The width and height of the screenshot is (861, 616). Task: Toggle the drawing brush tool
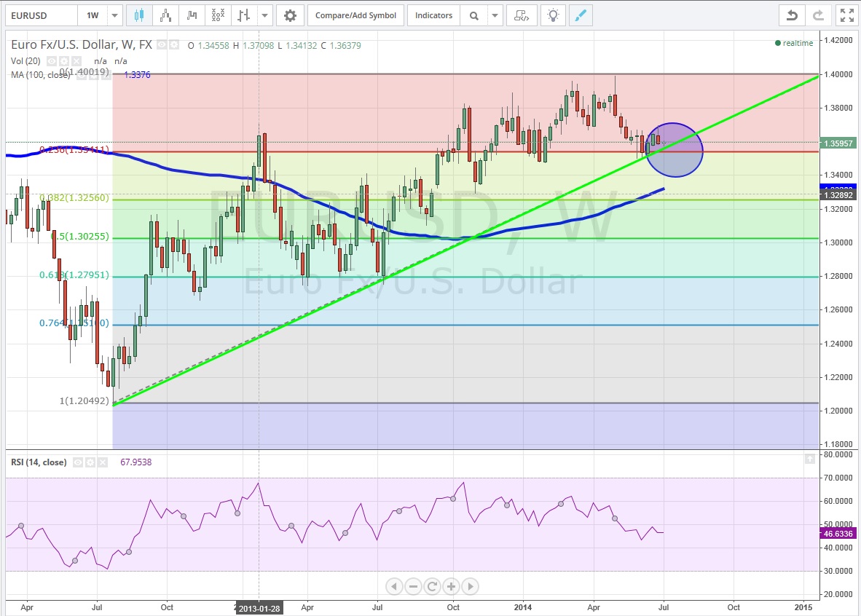(x=580, y=15)
